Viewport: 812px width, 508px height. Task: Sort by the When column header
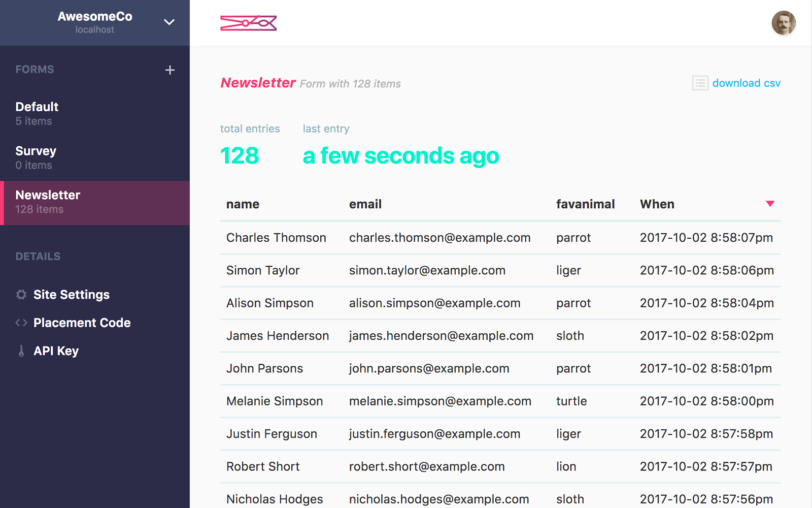[x=657, y=204]
